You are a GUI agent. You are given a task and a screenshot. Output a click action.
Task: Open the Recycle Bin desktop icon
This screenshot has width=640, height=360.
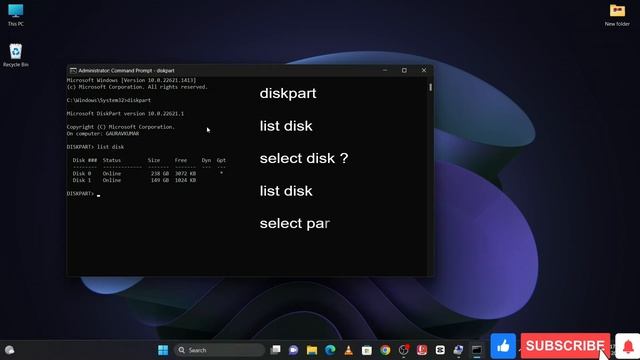coord(16,55)
